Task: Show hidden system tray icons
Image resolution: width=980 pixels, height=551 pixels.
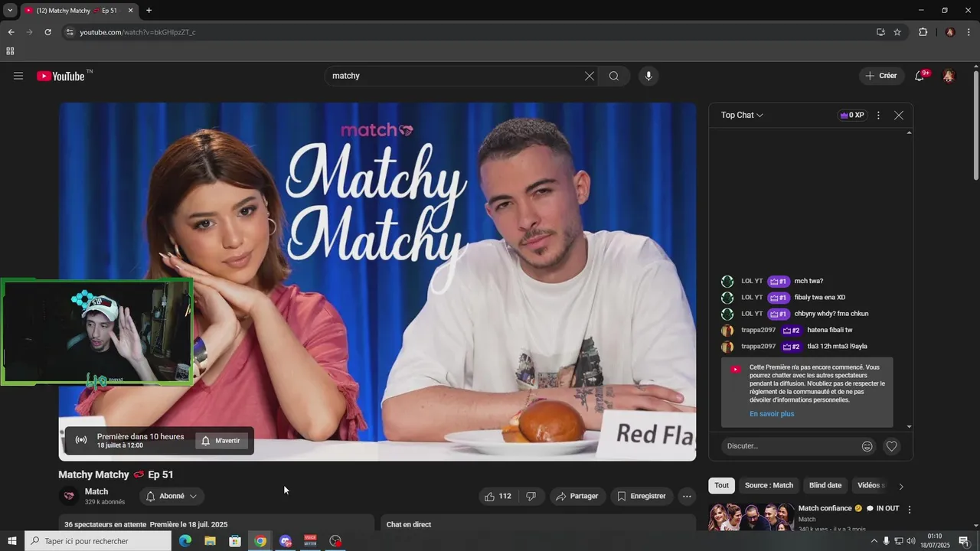Action: point(874,541)
